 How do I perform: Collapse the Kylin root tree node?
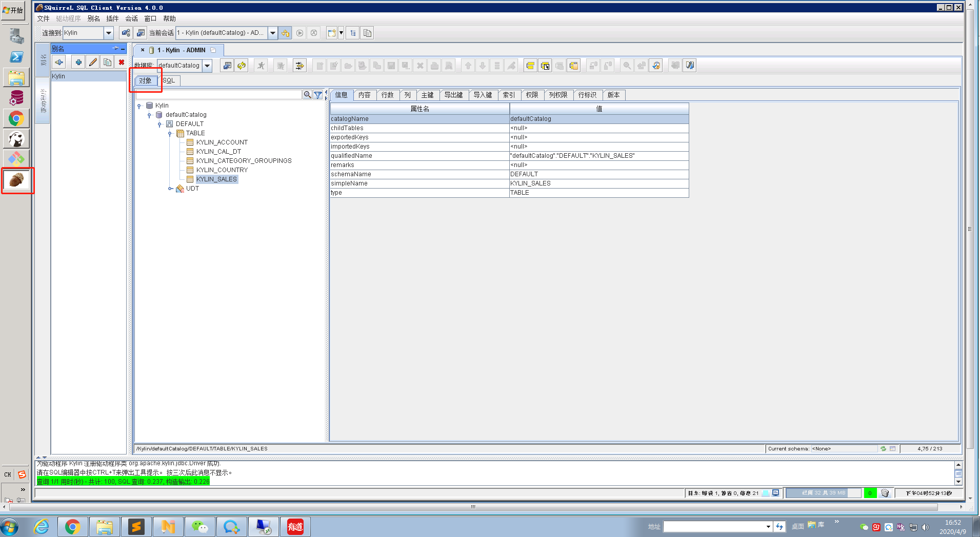tap(139, 106)
